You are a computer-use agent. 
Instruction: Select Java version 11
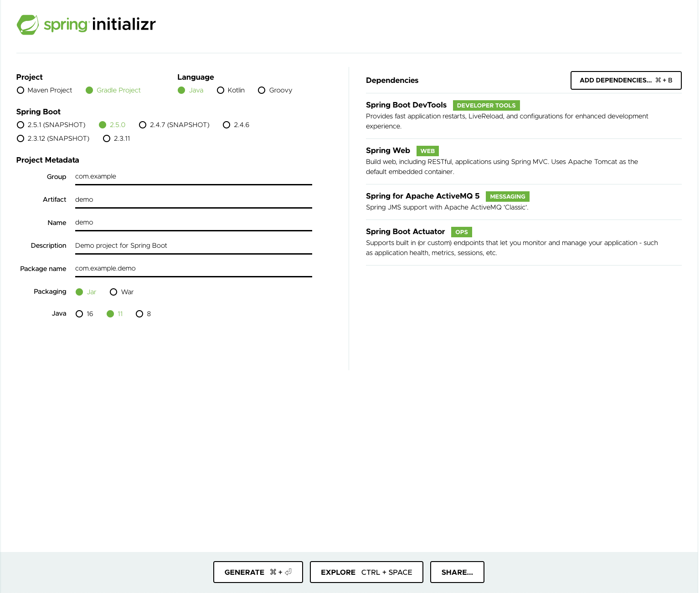[115, 314]
